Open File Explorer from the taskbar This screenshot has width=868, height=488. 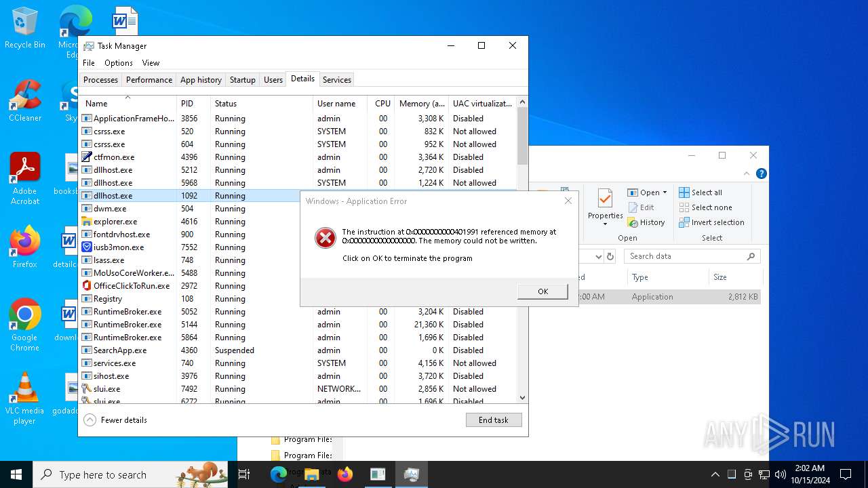(x=312, y=474)
